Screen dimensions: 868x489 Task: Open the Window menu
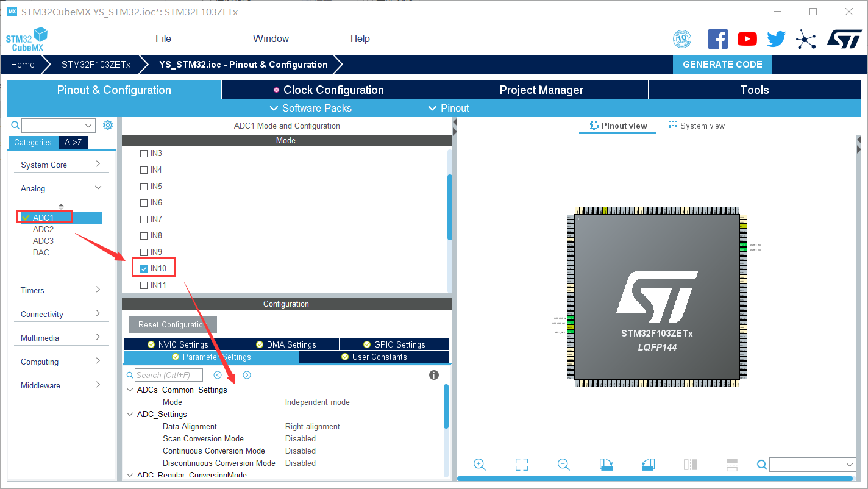point(271,38)
